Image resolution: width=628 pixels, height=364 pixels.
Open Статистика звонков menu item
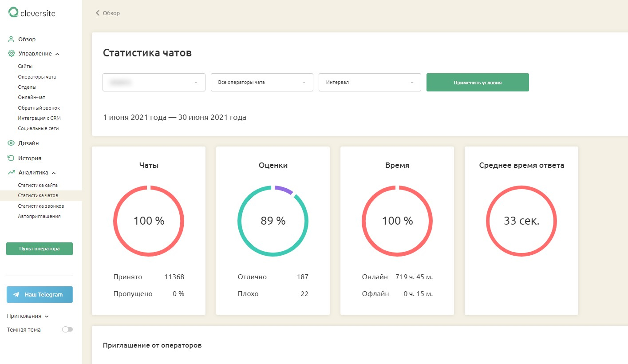pyautogui.click(x=41, y=206)
